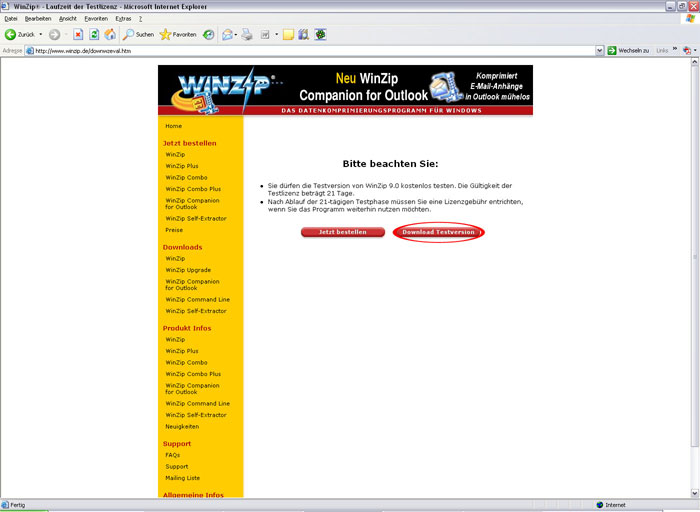Click the Bitte beachten Sie heading

point(390,164)
